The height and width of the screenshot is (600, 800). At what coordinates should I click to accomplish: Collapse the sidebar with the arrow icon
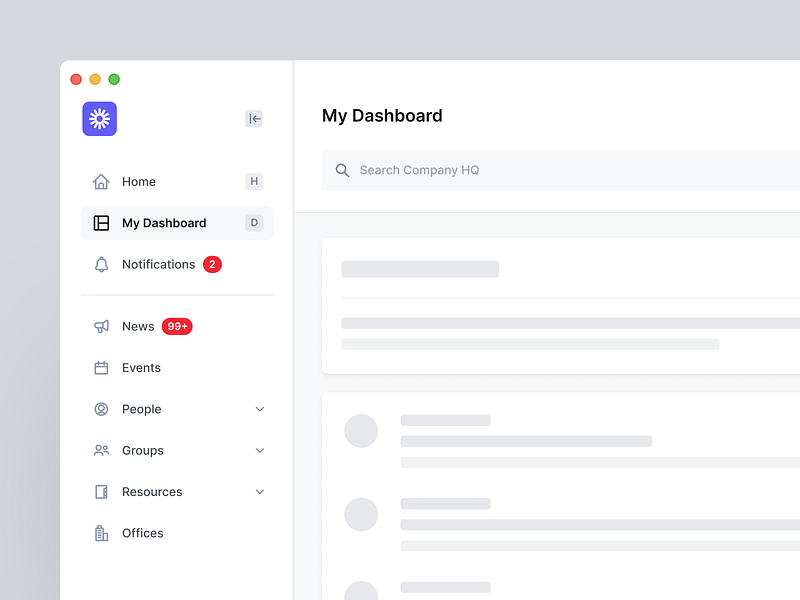tap(254, 118)
